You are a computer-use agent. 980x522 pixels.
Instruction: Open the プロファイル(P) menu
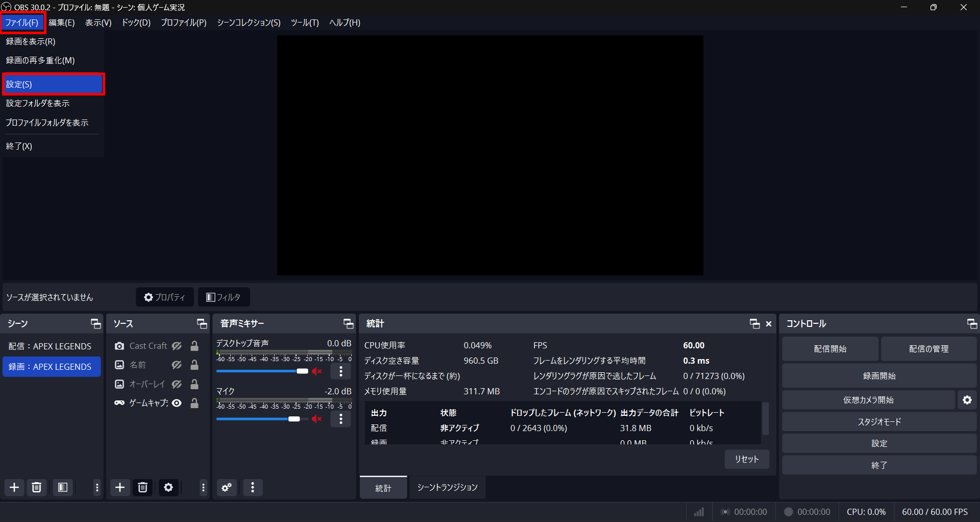(184, 22)
